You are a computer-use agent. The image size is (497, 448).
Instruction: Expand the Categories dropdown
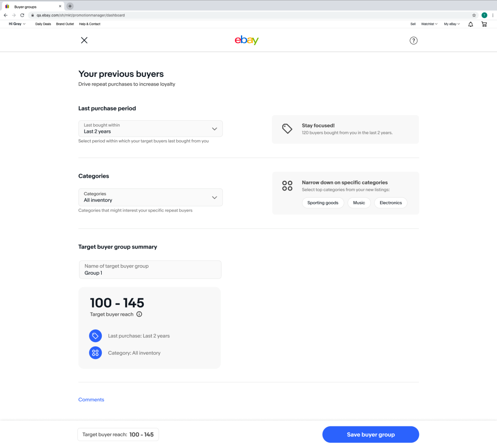click(x=150, y=197)
